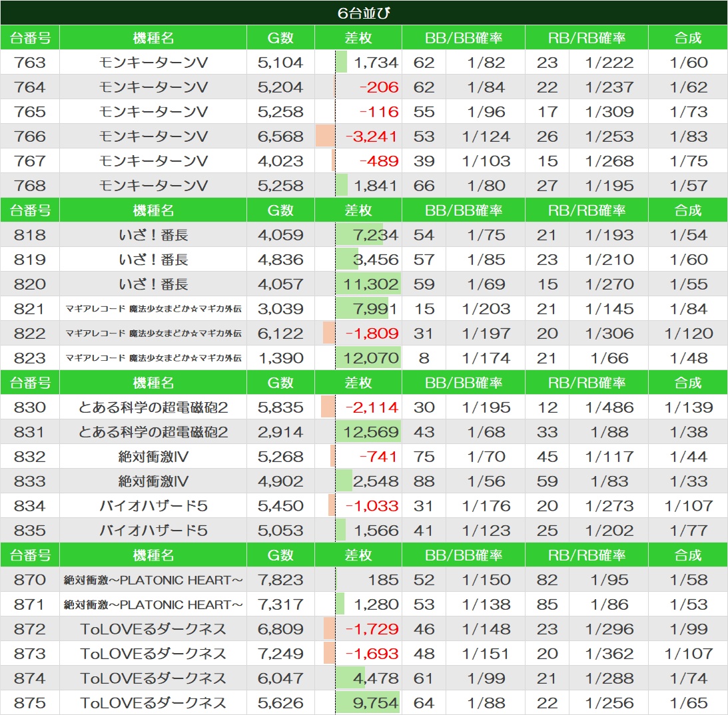Image resolution: width=728 pixels, height=715 pixels.
Task: Click 12,569 difference value in row 831
Action: 371,431
